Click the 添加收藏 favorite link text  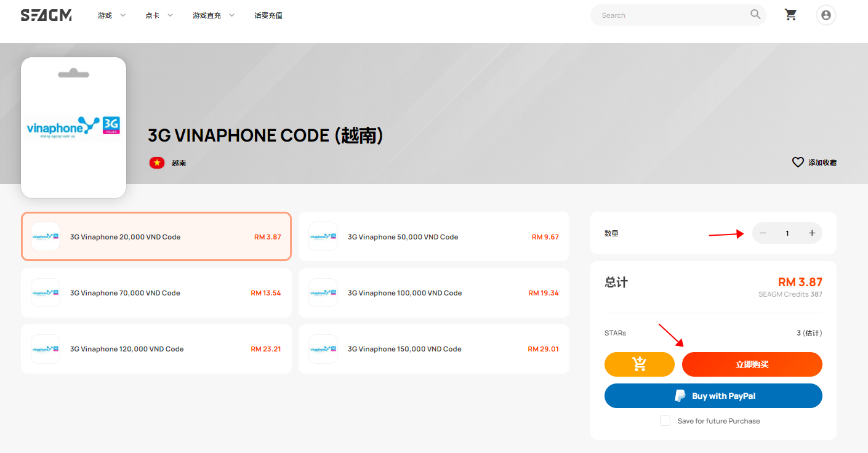coord(822,162)
